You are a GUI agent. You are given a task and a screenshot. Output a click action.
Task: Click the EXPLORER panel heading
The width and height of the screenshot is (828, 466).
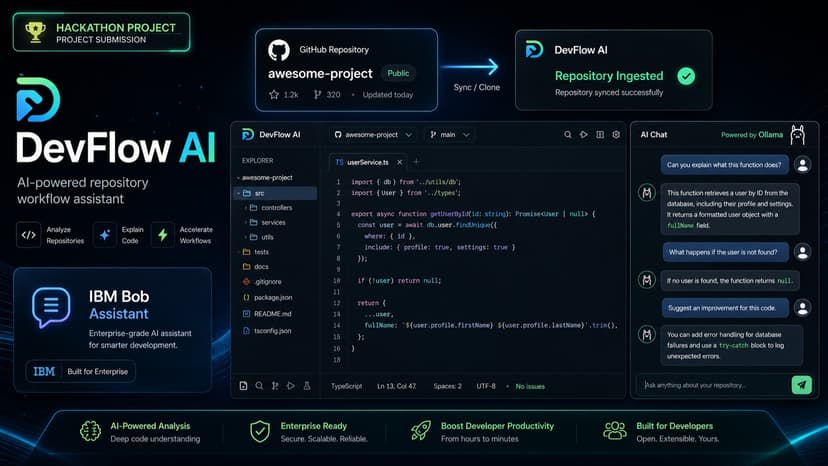(x=258, y=161)
